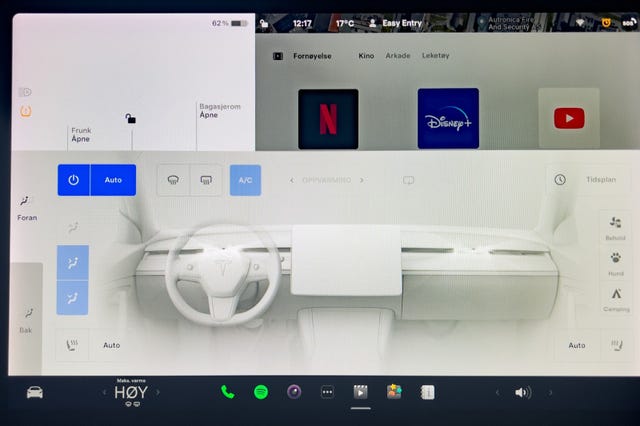Open the Toybox app
The width and height of the screenshot is (640, 426).
394,392
